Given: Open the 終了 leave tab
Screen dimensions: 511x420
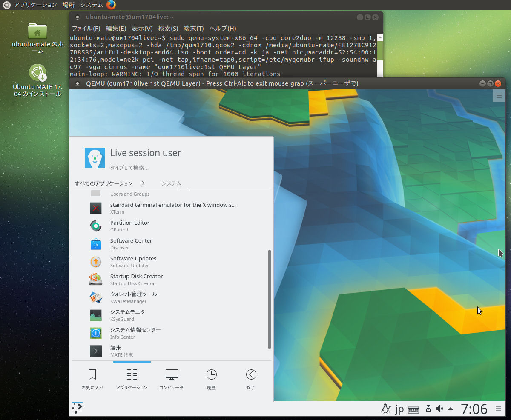Looking at the screenshot, I should pos(251,380).
